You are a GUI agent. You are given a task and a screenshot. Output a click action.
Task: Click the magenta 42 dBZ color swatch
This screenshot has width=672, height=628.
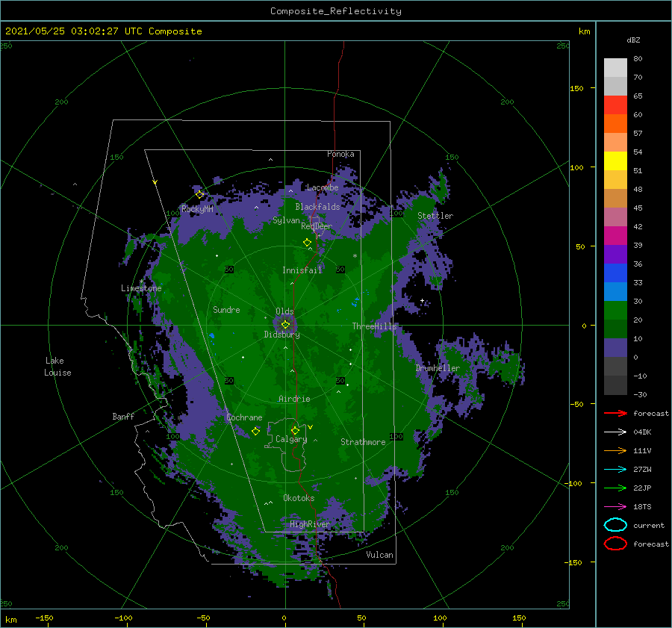point(615,236)
